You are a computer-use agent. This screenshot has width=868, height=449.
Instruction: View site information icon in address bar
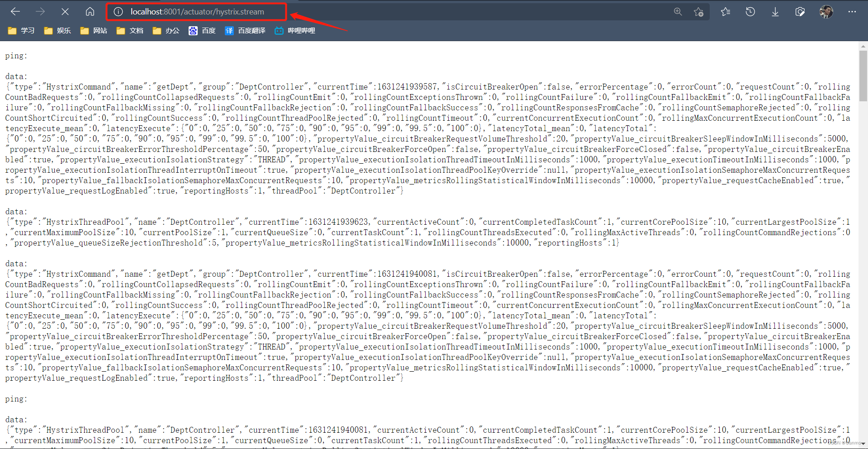[x=118, y=12]
